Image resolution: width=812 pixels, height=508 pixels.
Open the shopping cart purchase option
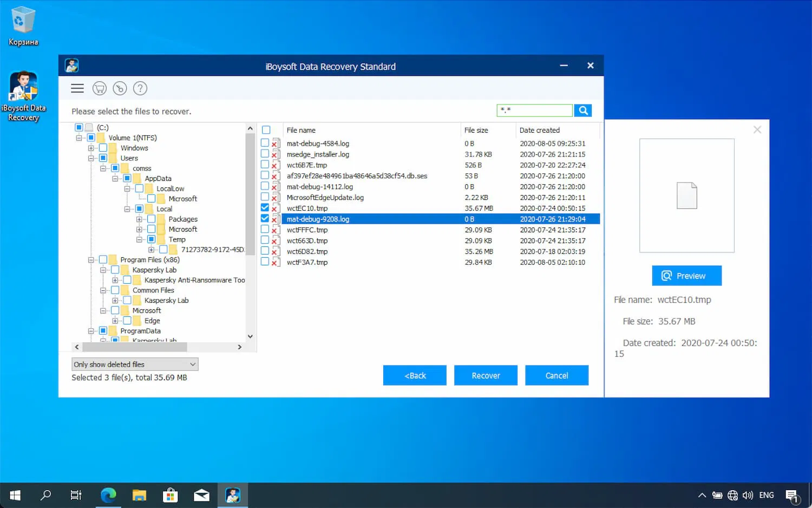click(x=100, y=88)
